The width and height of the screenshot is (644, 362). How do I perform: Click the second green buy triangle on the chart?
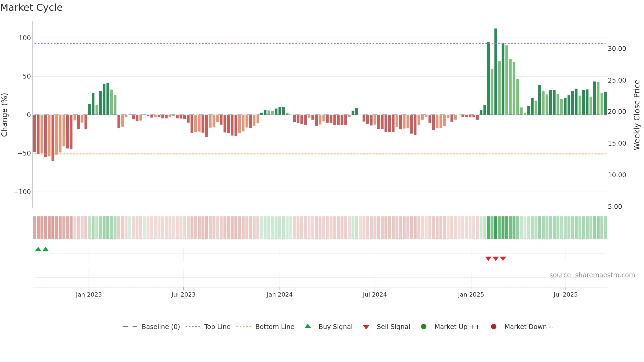tap(46, 249)
